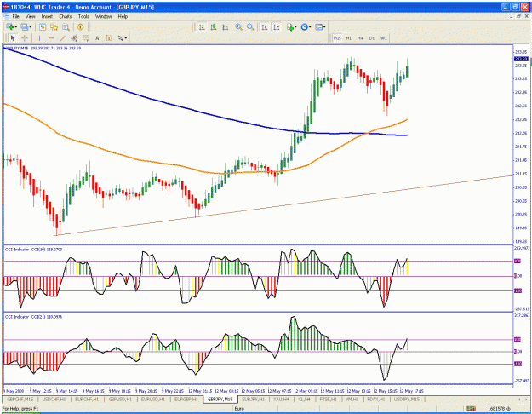Image resolution: width=532 pixels, height=414 pixels.
Task: Switch to the EURCHF,H1 chart tab
Action: (87, 399)
